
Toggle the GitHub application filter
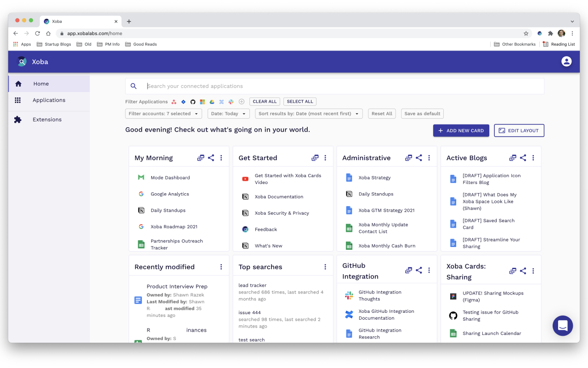[193, 102]
